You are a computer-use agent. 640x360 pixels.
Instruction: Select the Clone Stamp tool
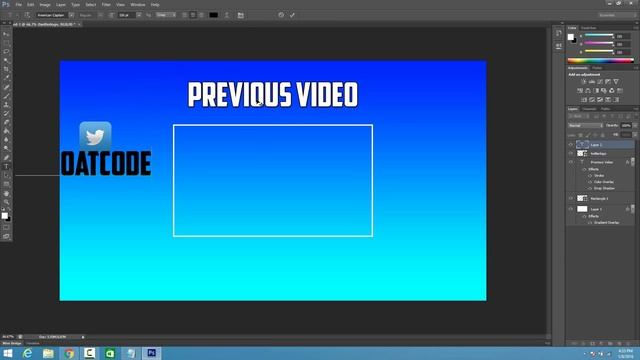6,105
